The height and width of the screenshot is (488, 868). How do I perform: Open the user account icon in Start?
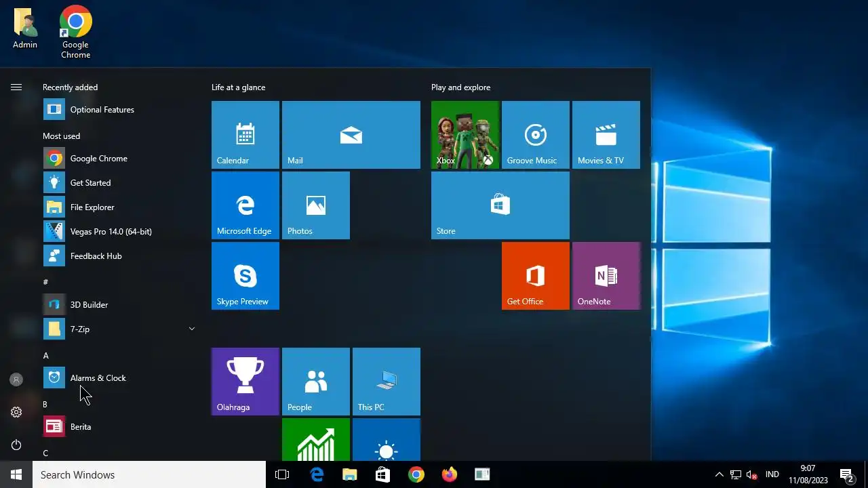(x=16, y=380)
